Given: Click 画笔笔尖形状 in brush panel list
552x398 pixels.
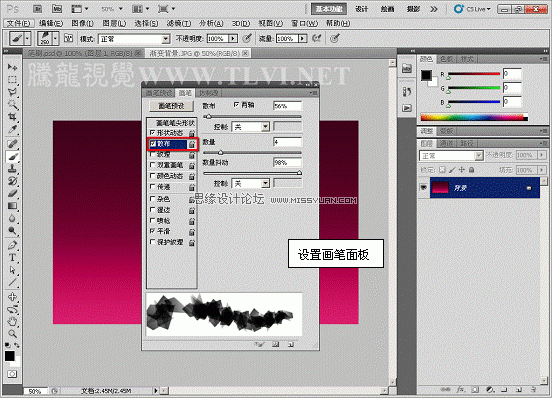Looking at the screenshot, I should pyautogui.click(x=175, y=123).
